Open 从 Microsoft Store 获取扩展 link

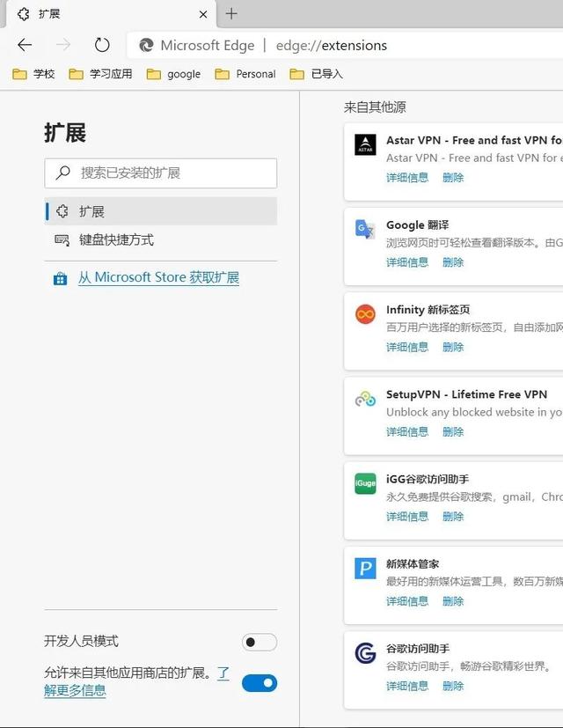click(158, 277)
